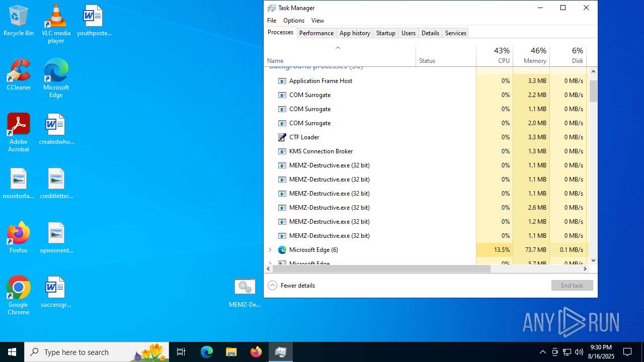This screenshot has height=362, width=644.
Task: Open the notification center icon
Action: coord(627,352)
